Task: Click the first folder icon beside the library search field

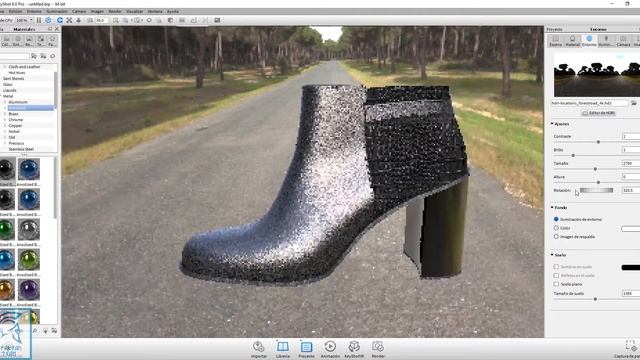Action: 34,56
